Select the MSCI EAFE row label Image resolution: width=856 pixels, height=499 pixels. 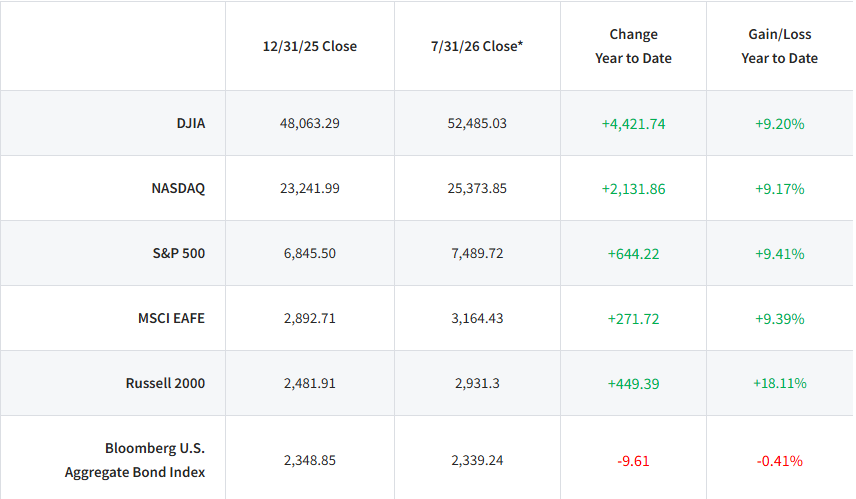171,318
